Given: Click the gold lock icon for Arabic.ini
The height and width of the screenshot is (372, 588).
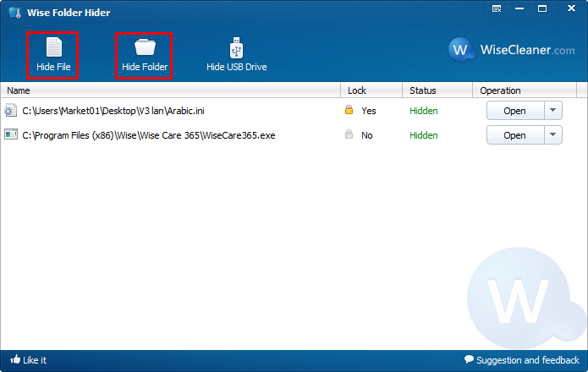Looking at the screenshot, I should click(x=349, y=110).
